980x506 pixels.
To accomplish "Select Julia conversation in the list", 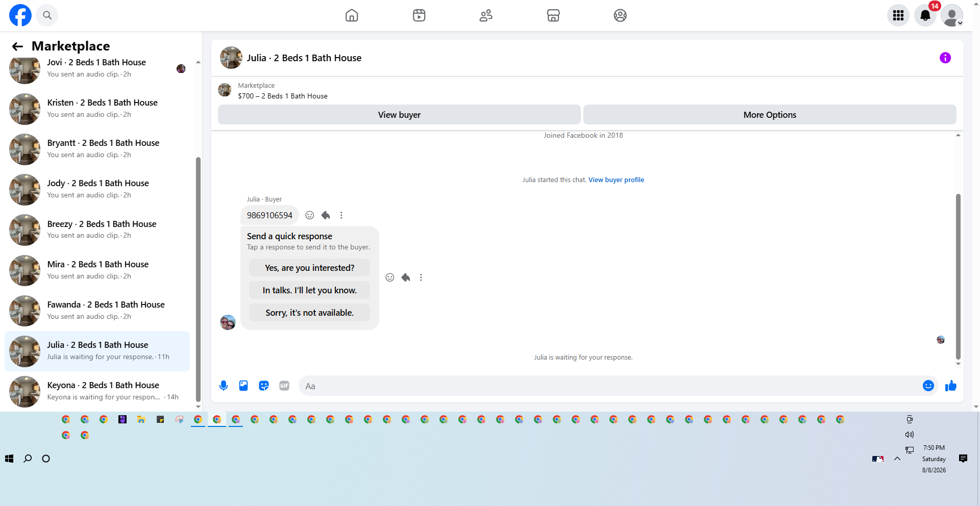I will pos(97,351).
